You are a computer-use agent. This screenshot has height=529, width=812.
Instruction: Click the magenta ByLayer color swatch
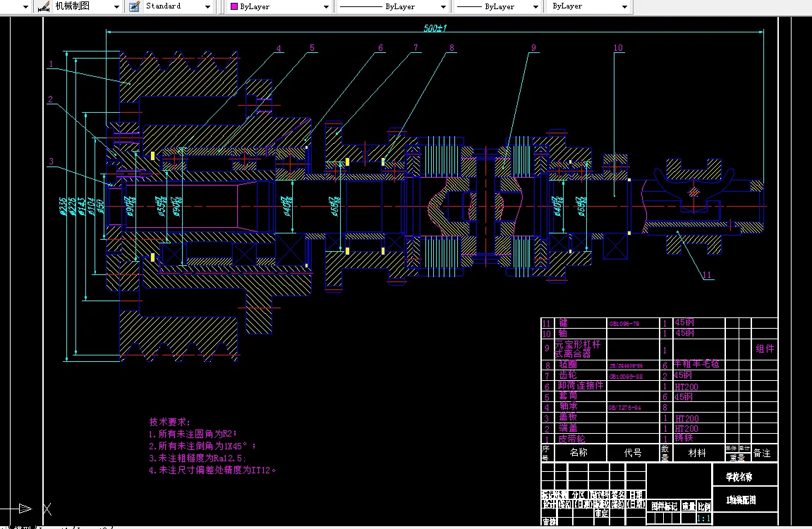pos(234,7)
